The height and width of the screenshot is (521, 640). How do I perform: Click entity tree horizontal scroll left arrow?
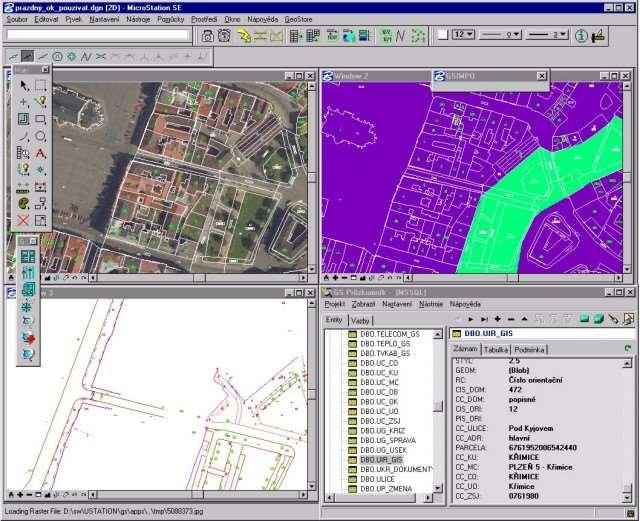coord(329,498)
